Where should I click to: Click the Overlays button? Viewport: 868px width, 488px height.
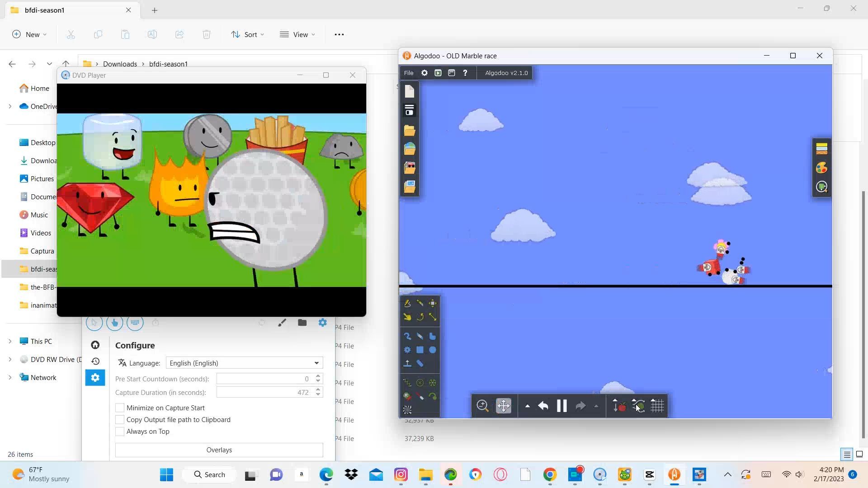(x=219, y=450)
